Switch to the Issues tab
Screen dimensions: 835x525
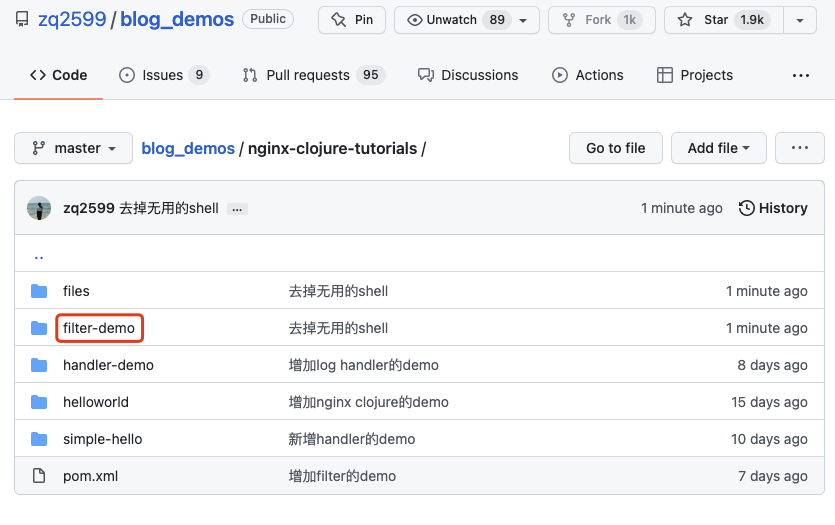(163, 75)
